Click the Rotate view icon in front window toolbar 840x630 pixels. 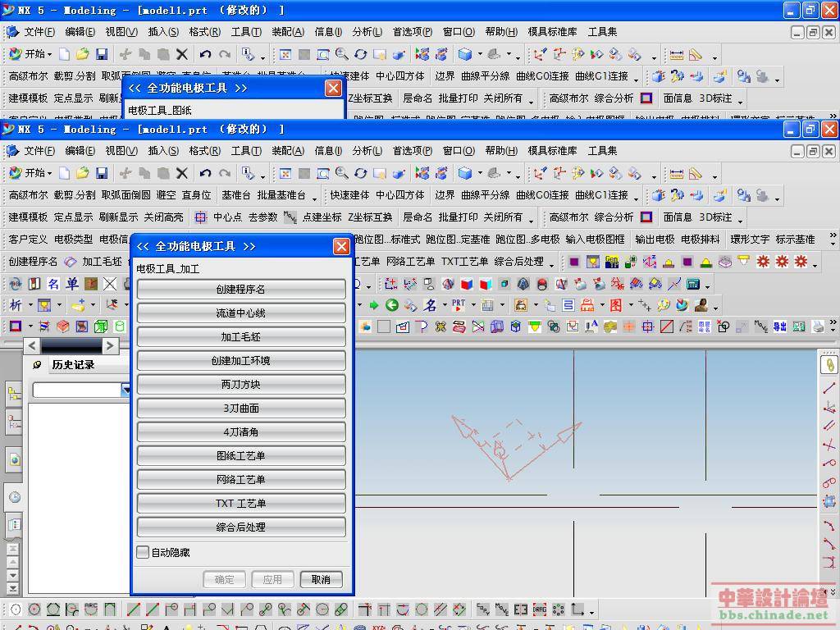[x=361, y=173]
